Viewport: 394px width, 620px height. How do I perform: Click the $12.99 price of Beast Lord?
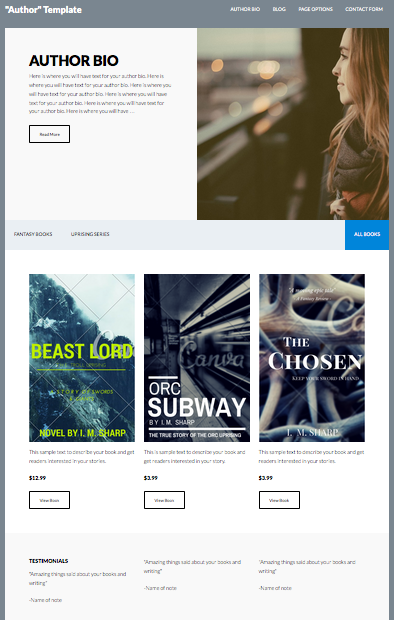pos(37,478)
